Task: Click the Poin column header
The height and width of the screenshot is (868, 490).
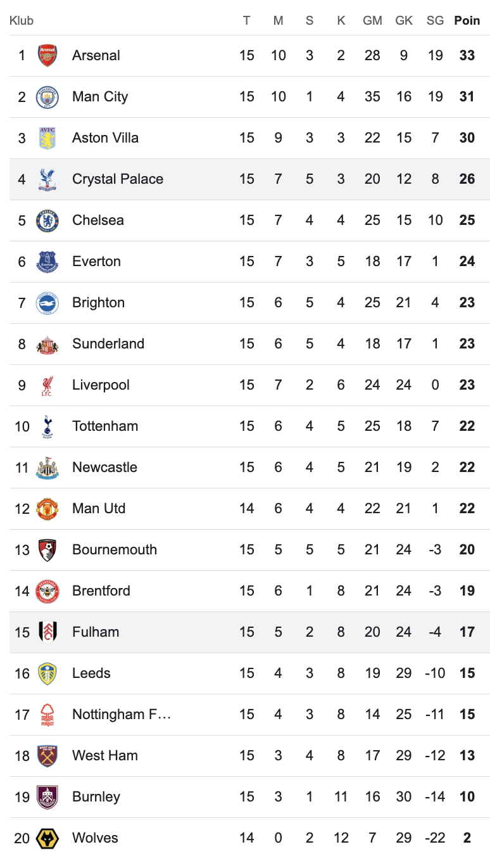Action: pos(467,21)
